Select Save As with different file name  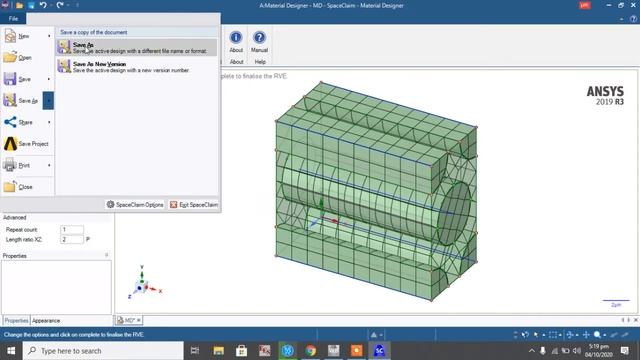click(137, 47)
